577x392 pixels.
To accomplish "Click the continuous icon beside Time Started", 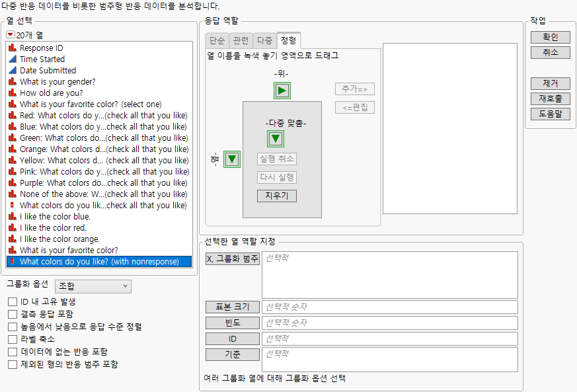I will (13, 59).
